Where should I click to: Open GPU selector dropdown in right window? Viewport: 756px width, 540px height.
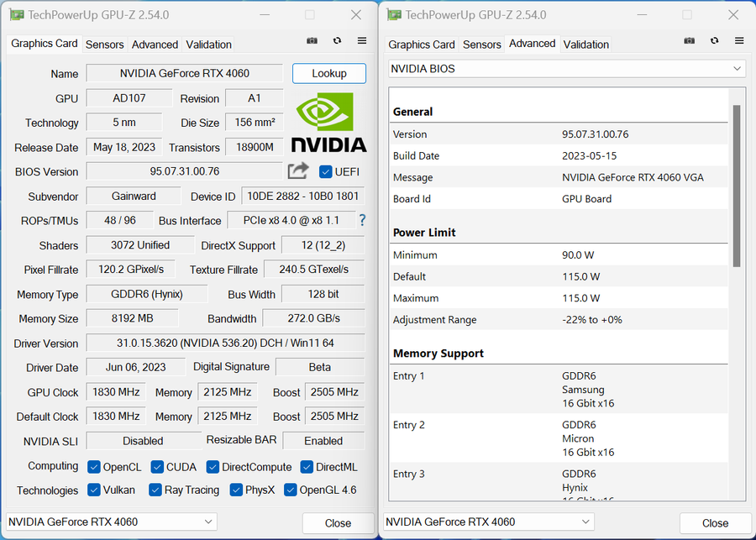click(x=488, y=522)
